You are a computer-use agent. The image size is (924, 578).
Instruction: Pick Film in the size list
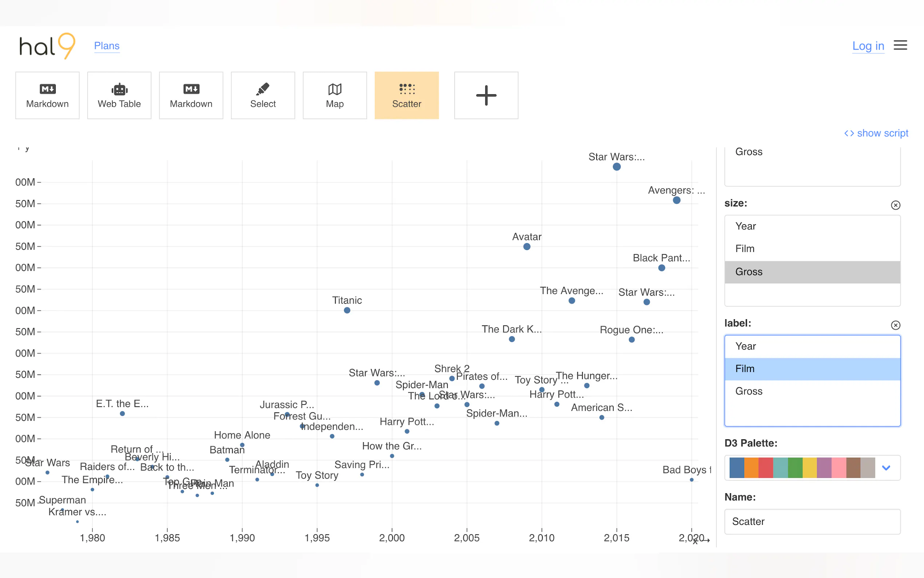pyautogui.click(x=745, y=249)
